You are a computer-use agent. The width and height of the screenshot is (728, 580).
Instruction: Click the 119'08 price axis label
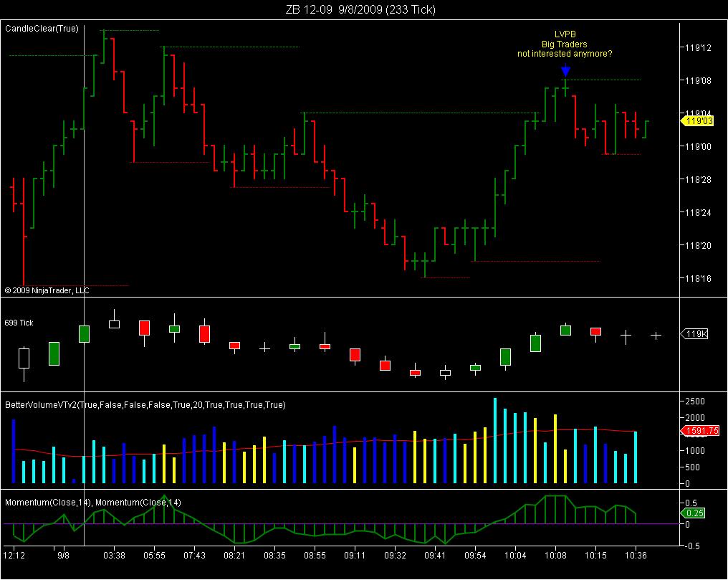[x=698, y=81]
